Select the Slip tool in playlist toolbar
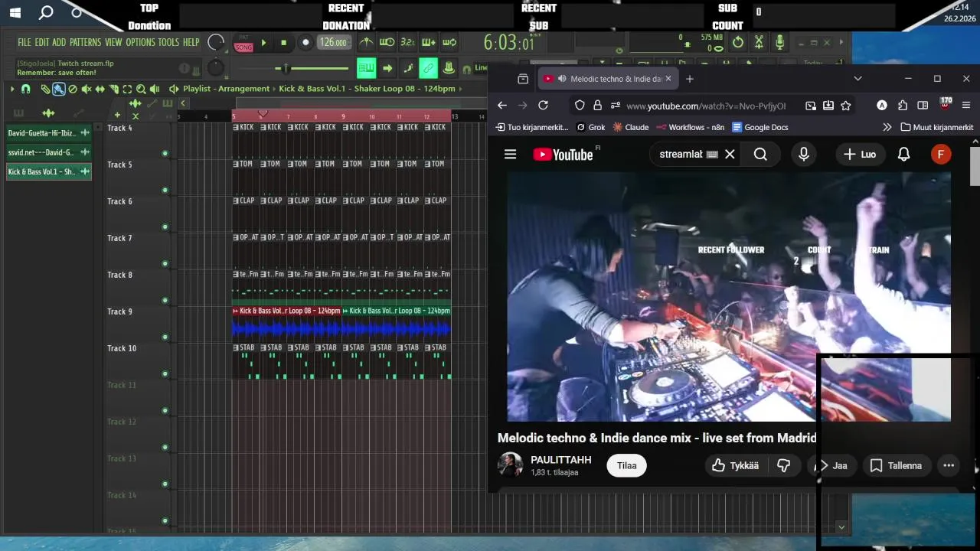Screen dimensions: 980x551 pos(100,89)
